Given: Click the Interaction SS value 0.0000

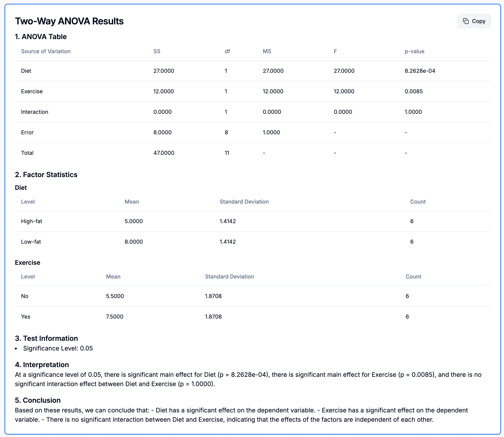Looking at the screenshot, I should [162, 112].
